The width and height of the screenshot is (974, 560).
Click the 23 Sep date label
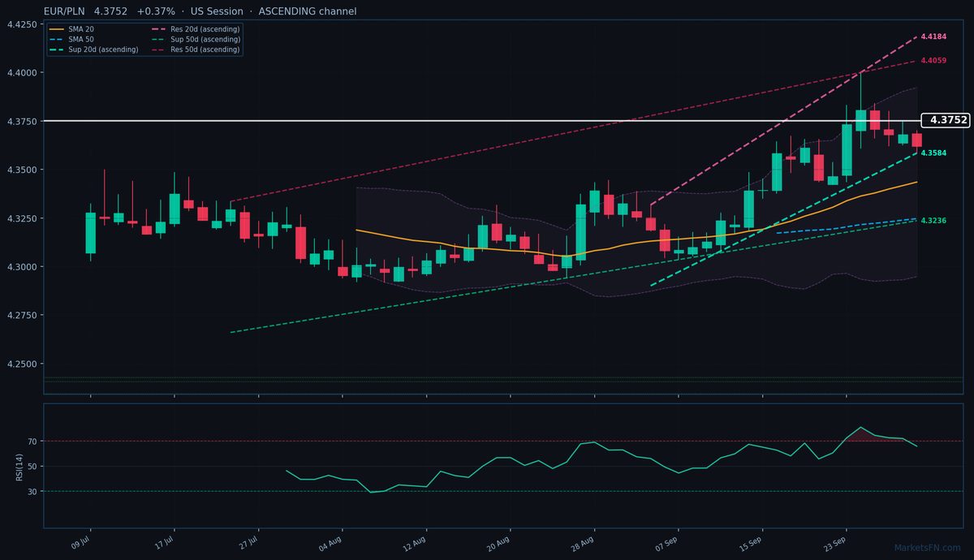[834, 543]
